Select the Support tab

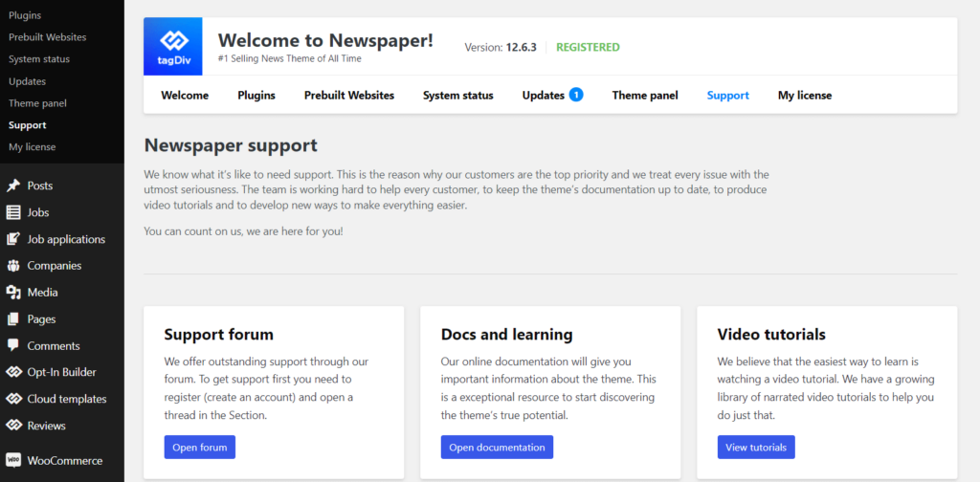coord(728,96)
